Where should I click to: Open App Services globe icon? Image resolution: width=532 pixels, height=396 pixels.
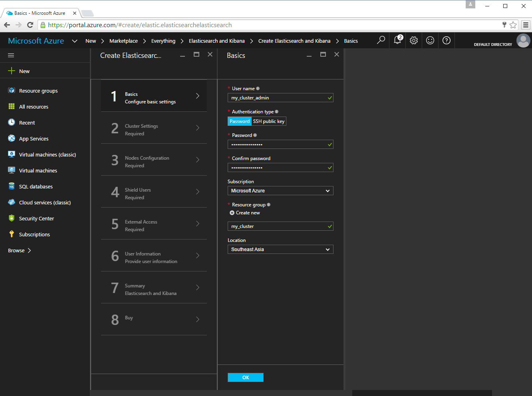(12, 139)
